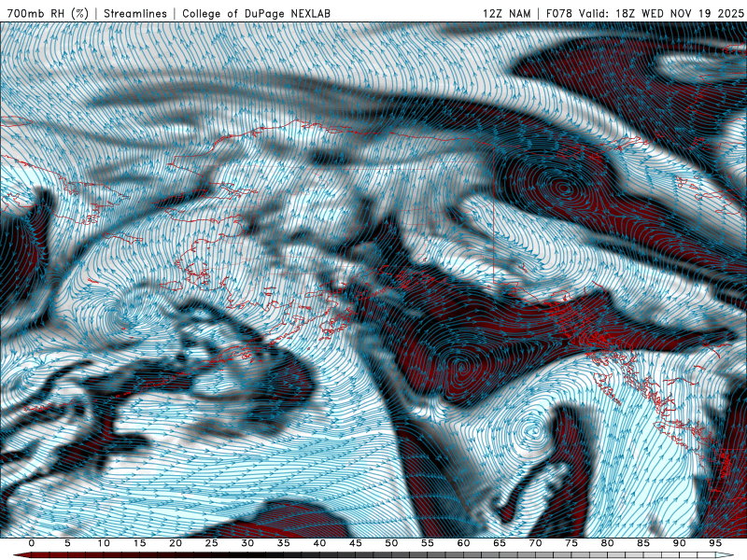The width and height of the screenshot is (747, 560).
Task: Click the colorbar value "85"
Action: click(643, 543)
